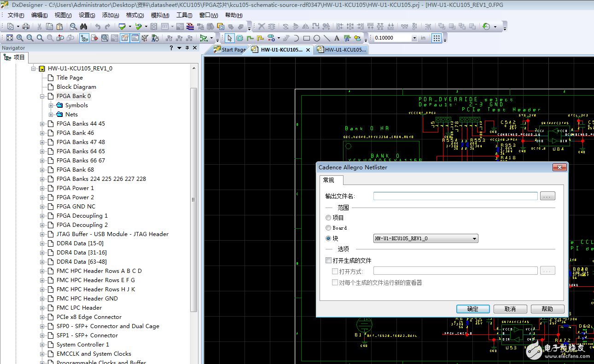Select PCIe x8 Edge Connector item
Image resolution: width=594 pixels, height=364 pixels.
pyautogui.click(x=89, y=317)
